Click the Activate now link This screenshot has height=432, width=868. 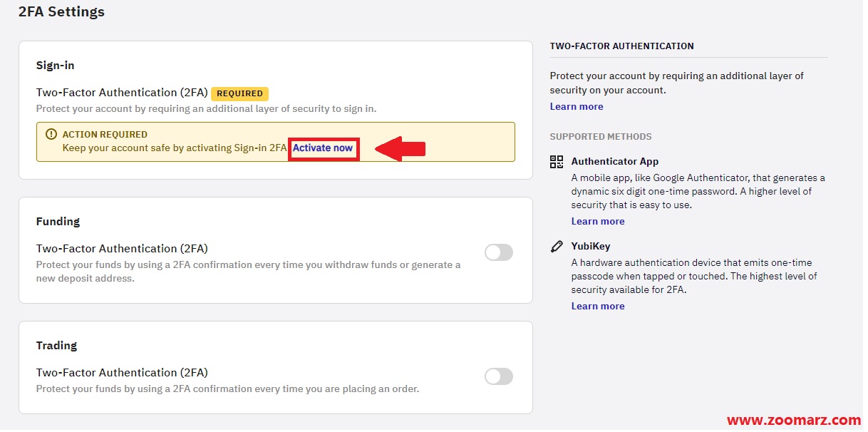click(323, 148)
